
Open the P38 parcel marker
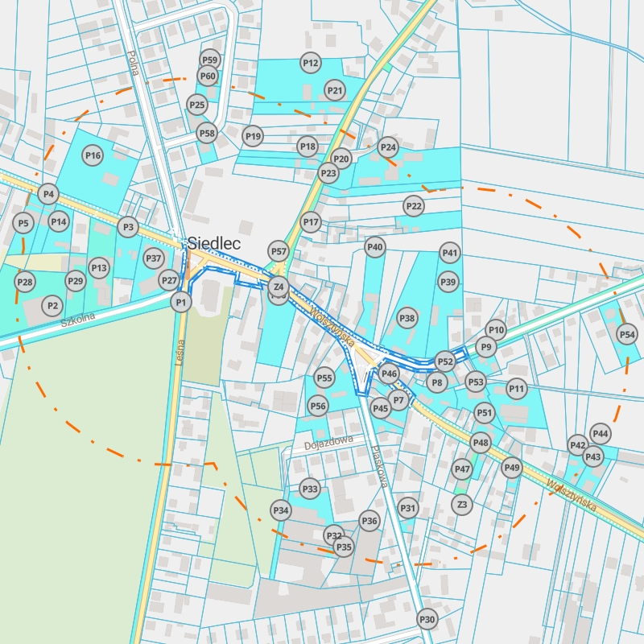(407, 318)
